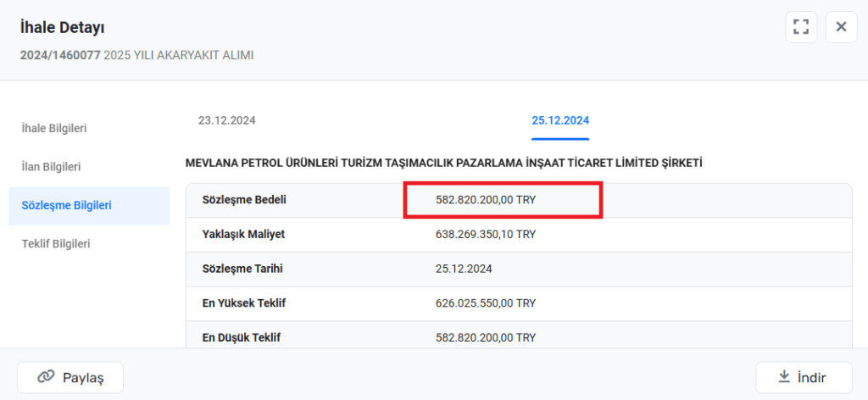Click the MEVLANA PETROL company name heading
This screenshot has height=400, width=868.
point(443,162)
